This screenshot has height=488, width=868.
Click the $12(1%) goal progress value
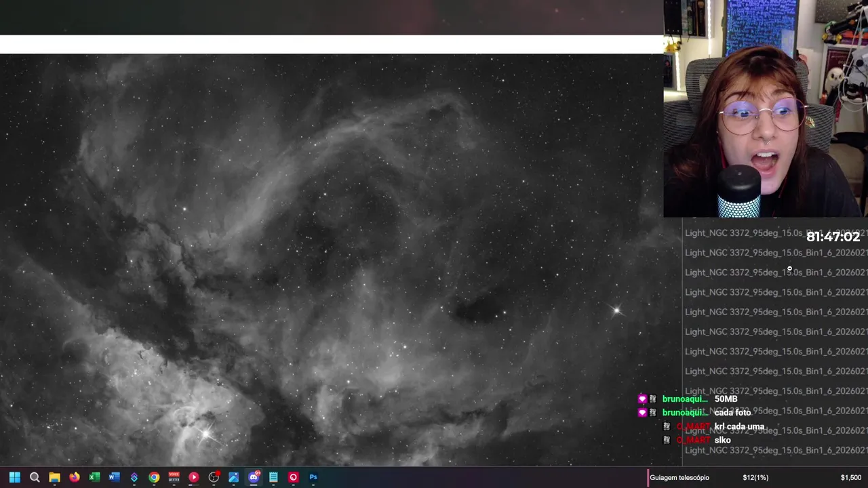tap(755, 478)
